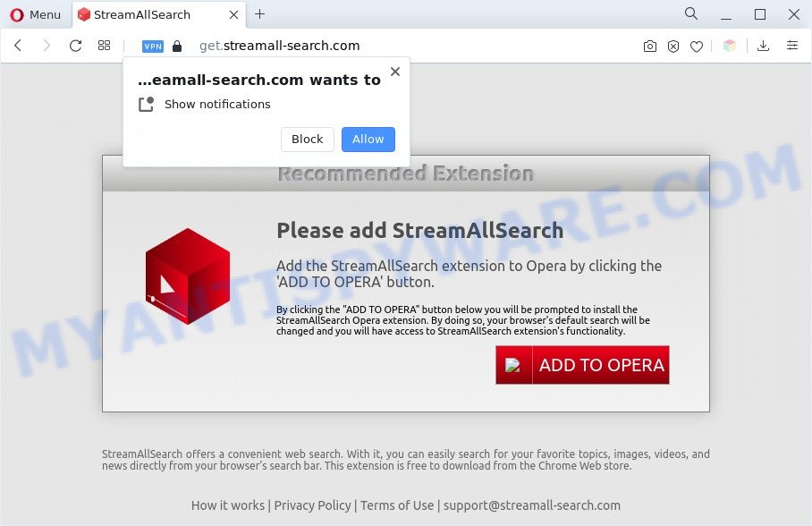
Task: Click support@streamall-search.com email link
Action: pos(532,505)
